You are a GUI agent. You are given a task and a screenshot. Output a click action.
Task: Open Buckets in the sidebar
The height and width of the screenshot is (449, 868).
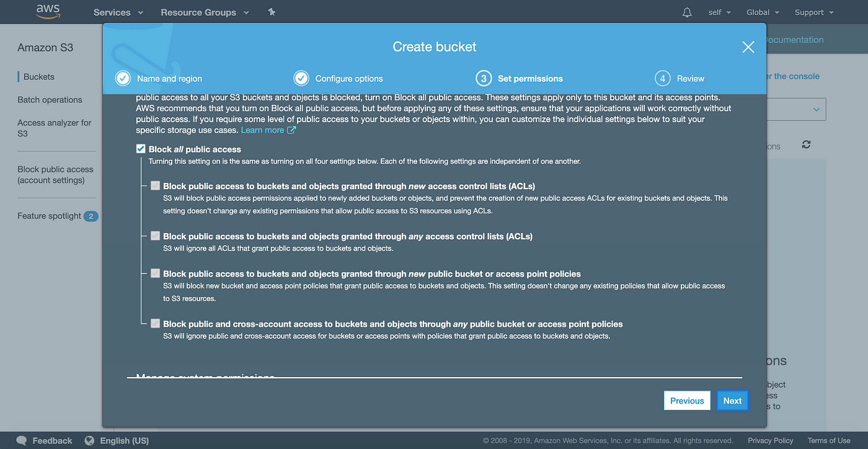[x=39, y=77]
